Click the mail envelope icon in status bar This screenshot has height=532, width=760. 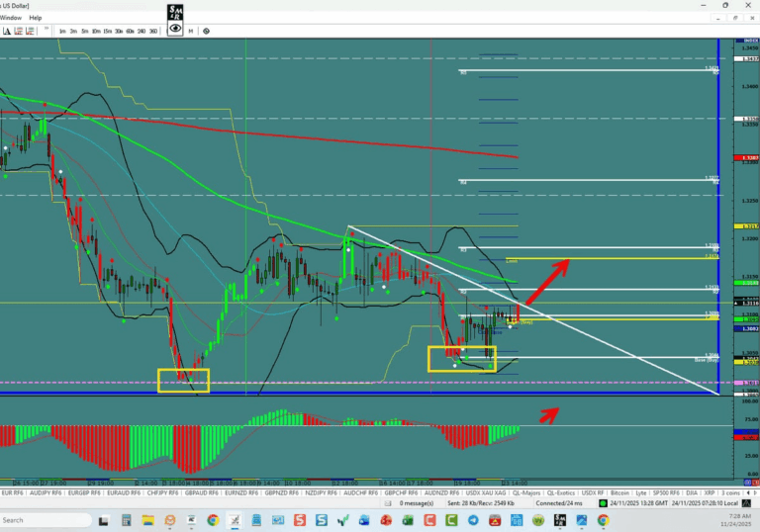click(388, 503)
